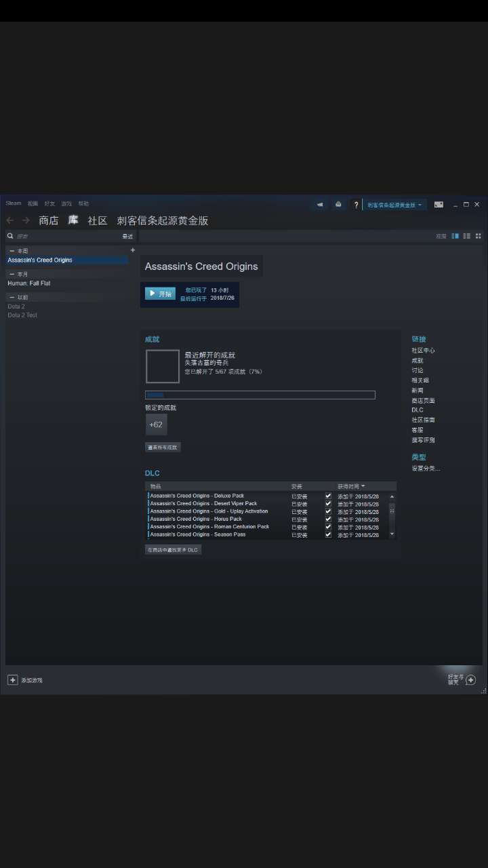Open the 视图 menu
The image size is (488, 868).
tap(33, 203)
